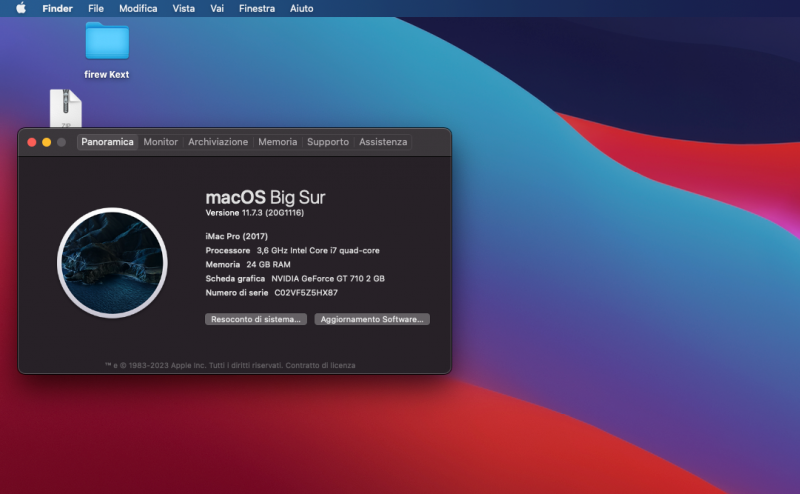Switch to the Assistenza tab
Viewport: 800px width, 494px height.
tap(383, 142)
